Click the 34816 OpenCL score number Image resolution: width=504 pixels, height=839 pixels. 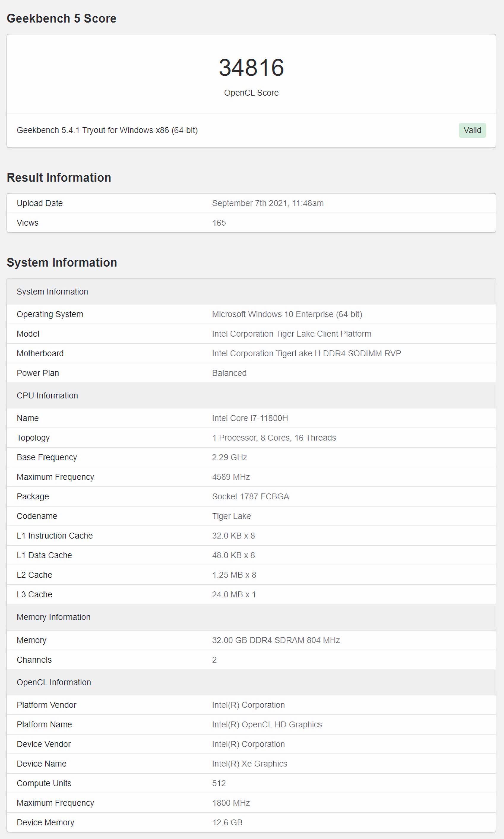(251, 68)
